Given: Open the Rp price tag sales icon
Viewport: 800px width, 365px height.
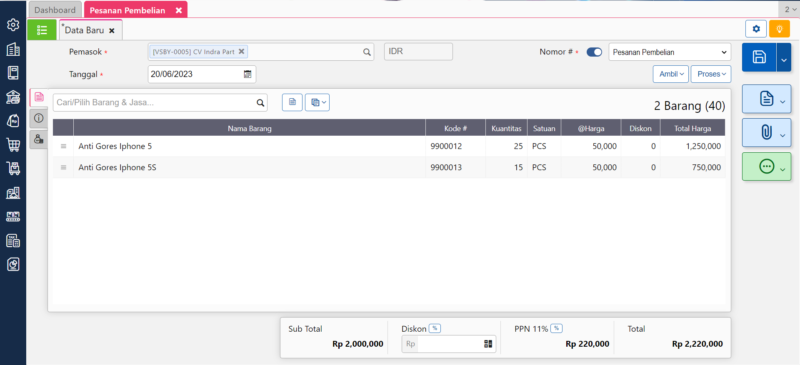Looking at the screenshot, I should (13, 121).
